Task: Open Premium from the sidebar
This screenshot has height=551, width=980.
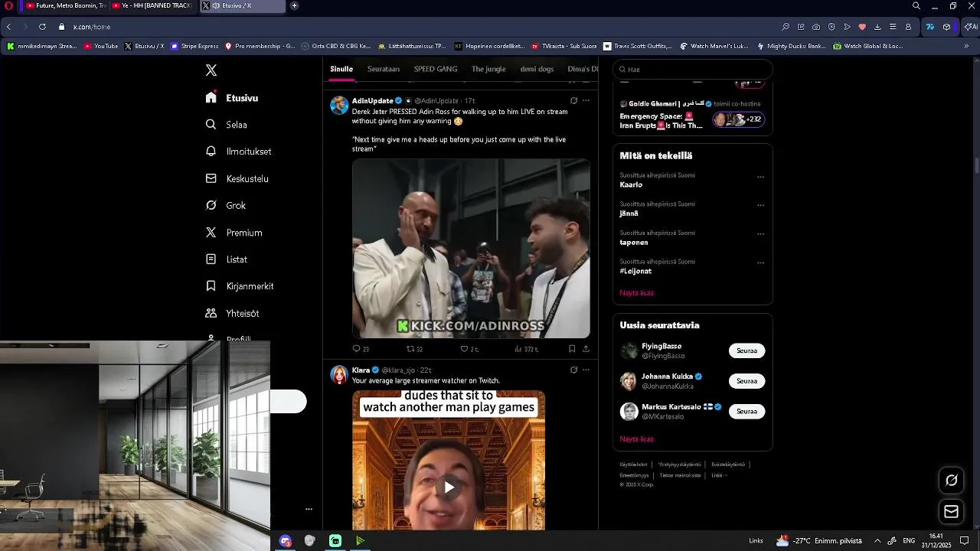Action: [234, 233]
